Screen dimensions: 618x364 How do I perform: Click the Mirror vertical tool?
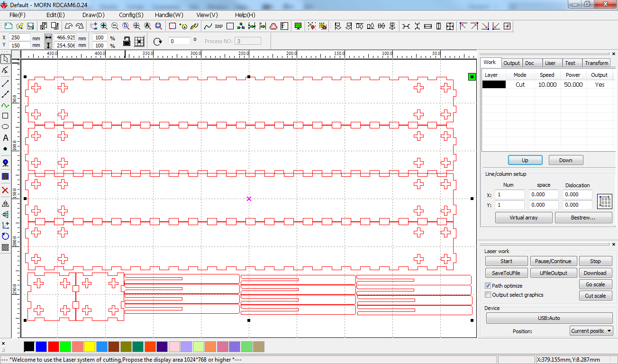(x=5, y=214)
